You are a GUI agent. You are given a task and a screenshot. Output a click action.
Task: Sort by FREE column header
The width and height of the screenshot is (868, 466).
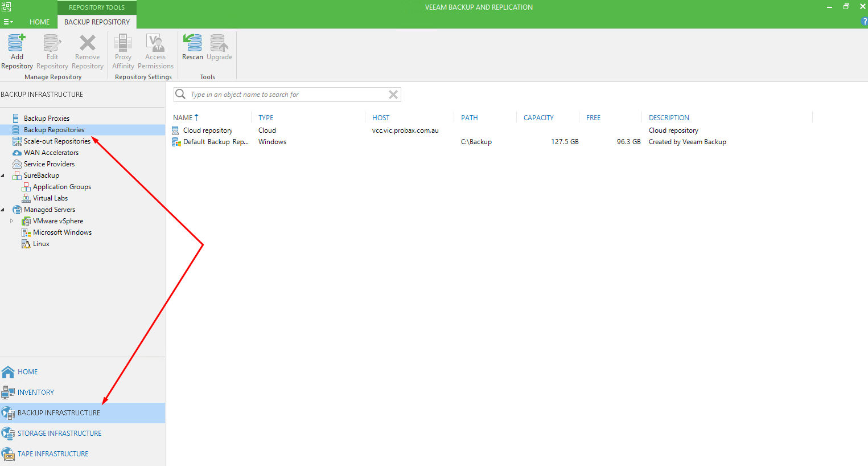[x=593, y=118]
